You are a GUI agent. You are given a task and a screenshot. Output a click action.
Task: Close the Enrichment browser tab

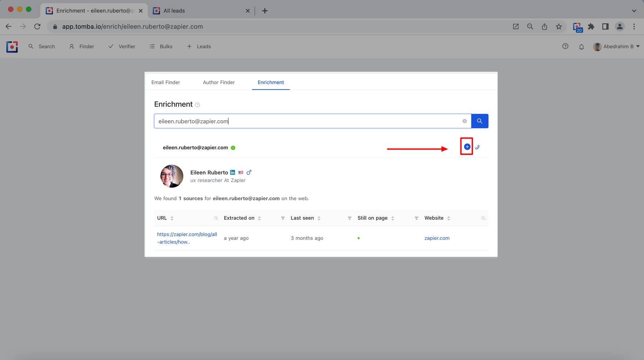tap(141, 11)
